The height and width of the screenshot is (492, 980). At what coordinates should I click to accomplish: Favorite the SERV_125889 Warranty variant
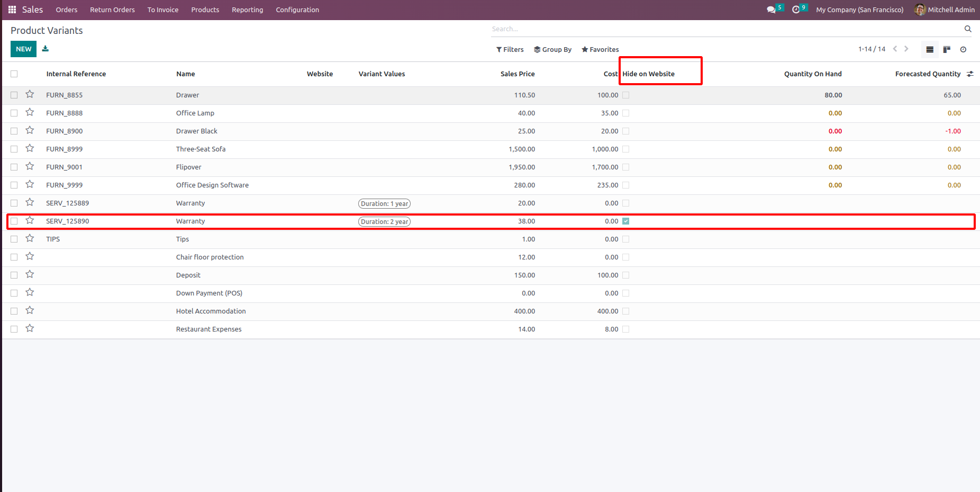pyautogui.click(x=30, y=202)
